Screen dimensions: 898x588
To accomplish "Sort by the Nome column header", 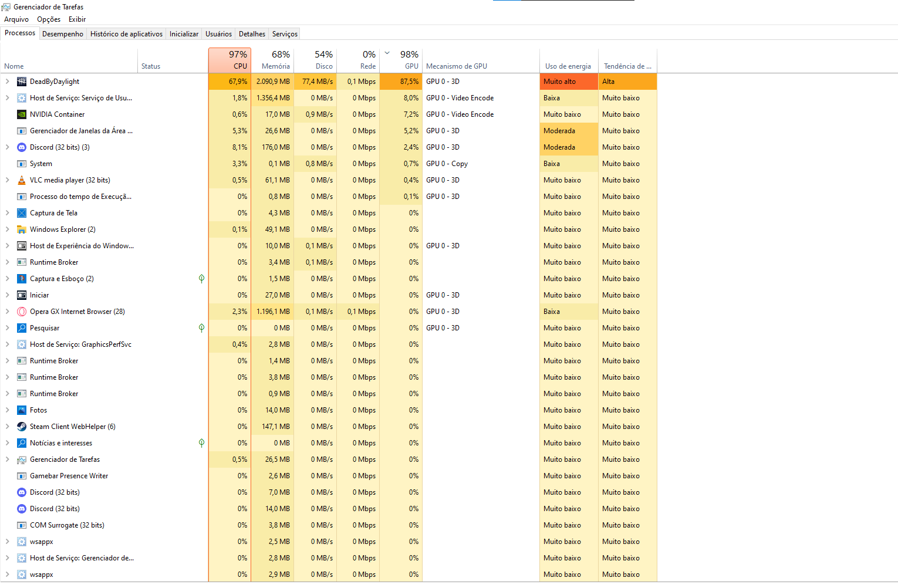I will pyautogui.click(x=69, y=60).
